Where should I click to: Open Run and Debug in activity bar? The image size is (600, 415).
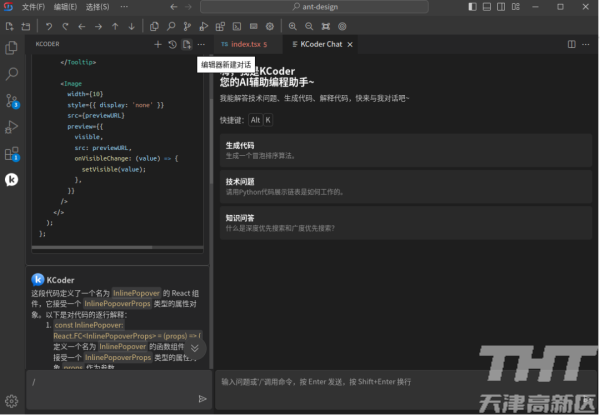click(11, 127)
